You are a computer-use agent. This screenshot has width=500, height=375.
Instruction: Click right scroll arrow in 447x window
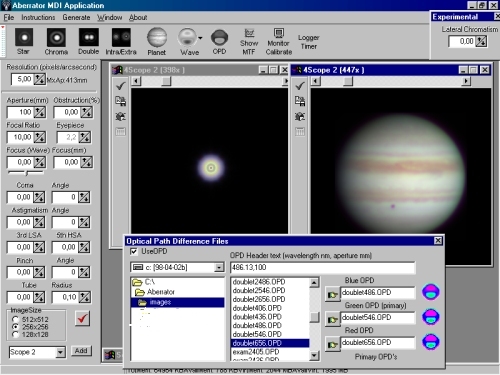(466, 81)
